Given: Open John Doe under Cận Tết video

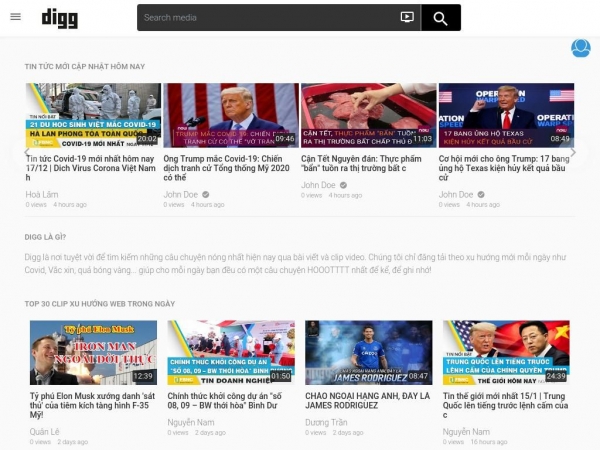Looking at the screenshot, I should pos(318,185).
